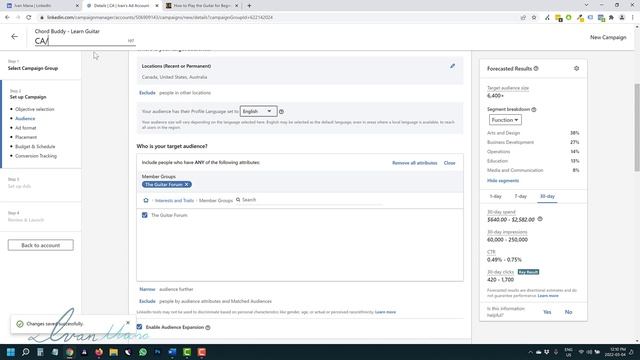
Task: Open 30-day spend info icon
Action: click(540, 219)
